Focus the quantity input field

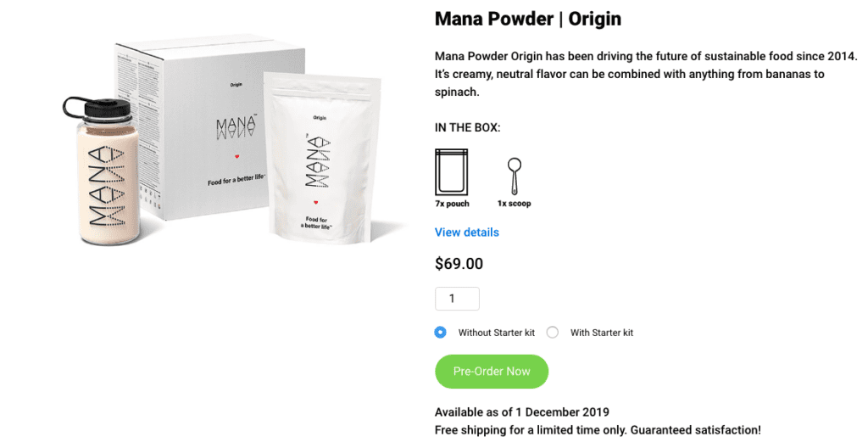(x=457, y=299)
